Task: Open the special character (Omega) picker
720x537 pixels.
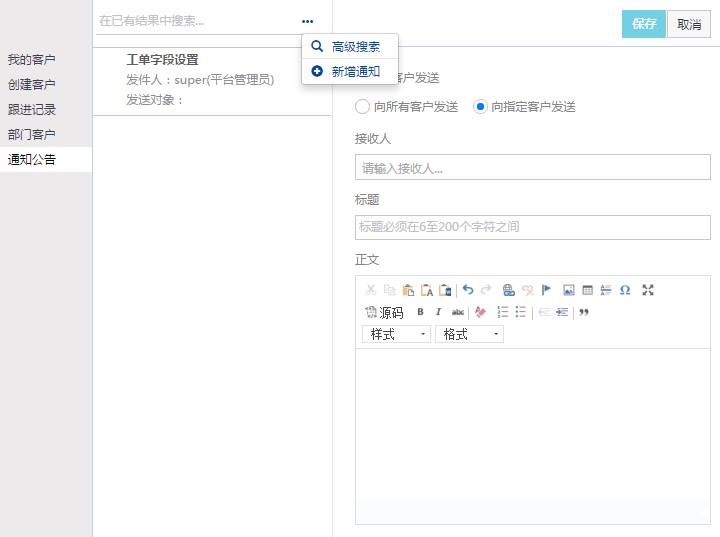Action: 625,290
